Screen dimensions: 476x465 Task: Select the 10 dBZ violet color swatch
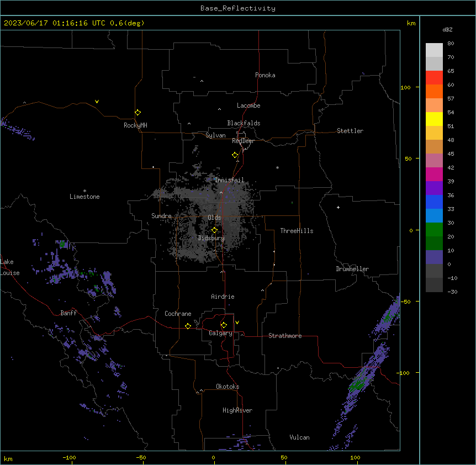[x=434, y=257]
